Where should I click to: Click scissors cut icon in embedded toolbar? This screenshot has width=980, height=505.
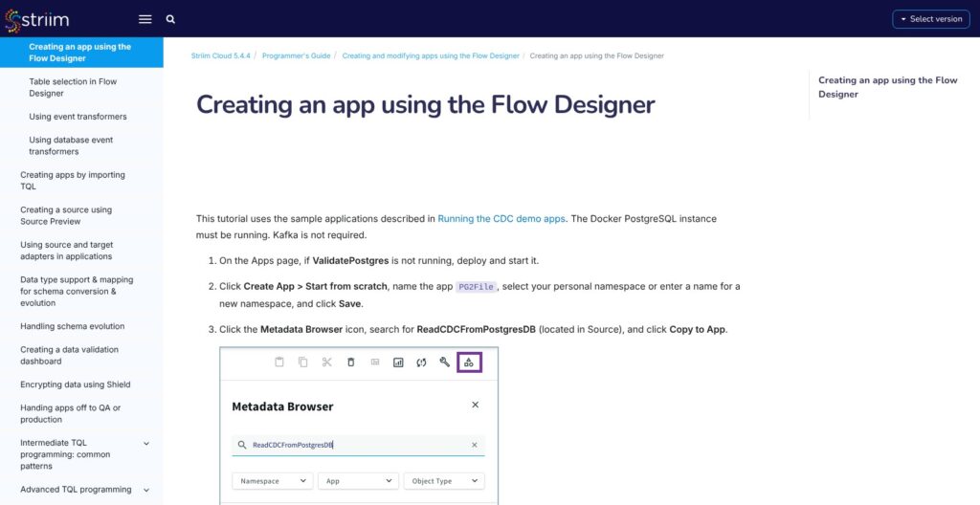point(327,362)
